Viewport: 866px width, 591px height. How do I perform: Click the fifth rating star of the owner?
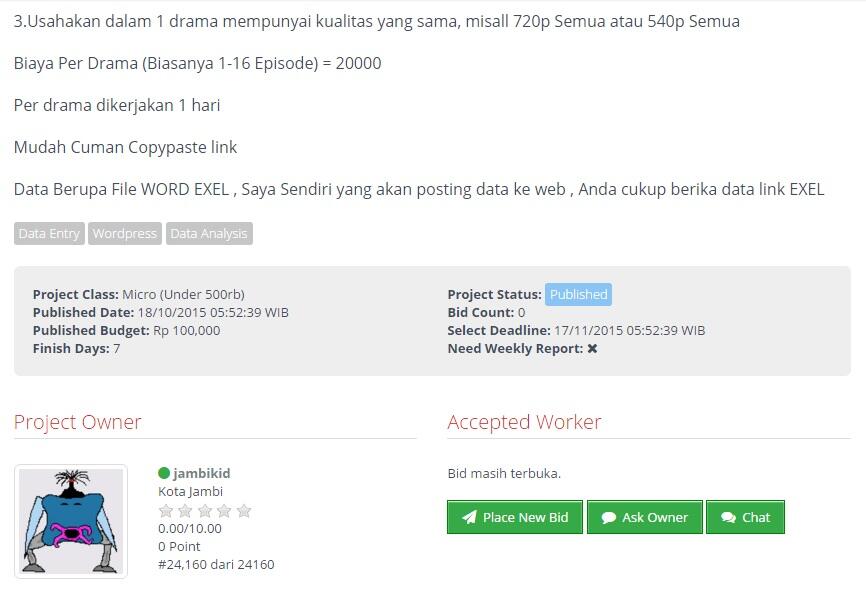[244, 511]
